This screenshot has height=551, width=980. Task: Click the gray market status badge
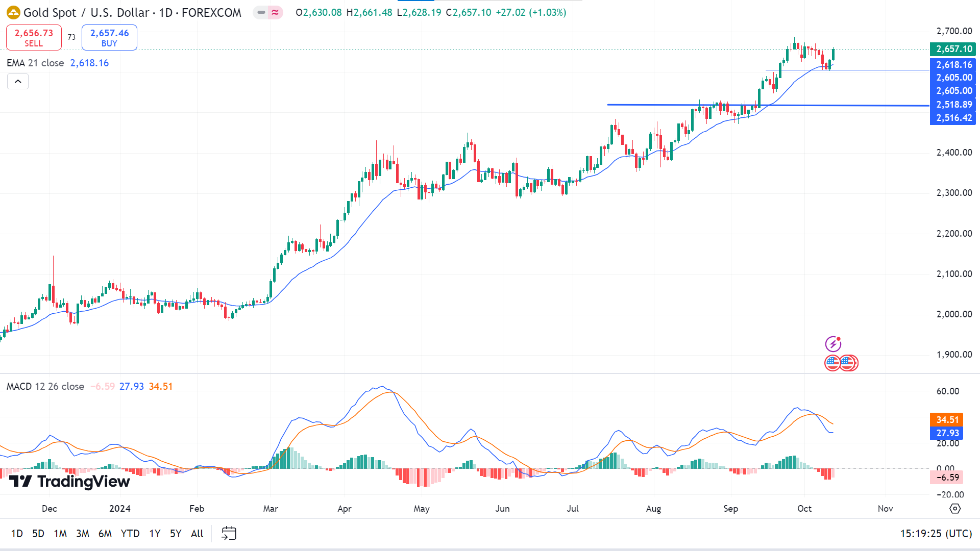coord(261,12)
